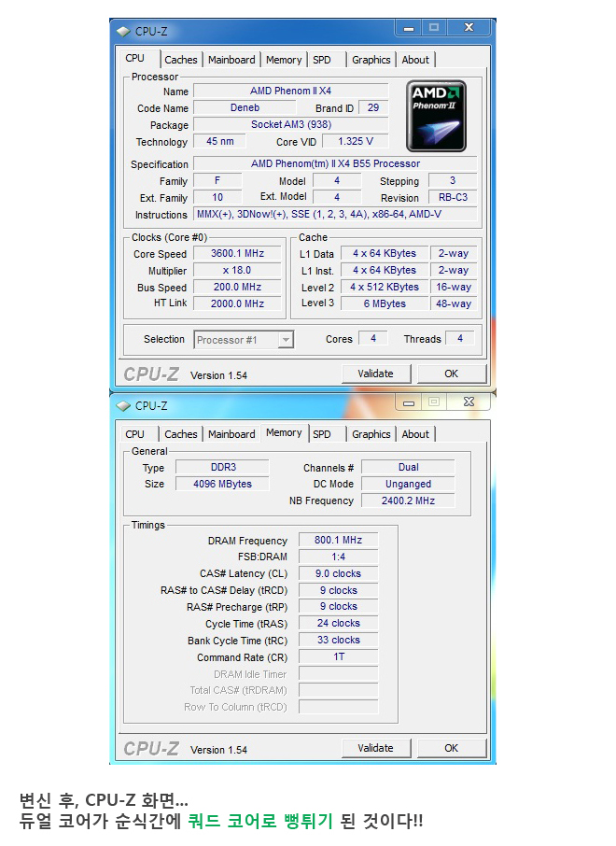Switch to Caches tab in top window
Viewport: 616px width, 846px height.
tap(181, 60)
